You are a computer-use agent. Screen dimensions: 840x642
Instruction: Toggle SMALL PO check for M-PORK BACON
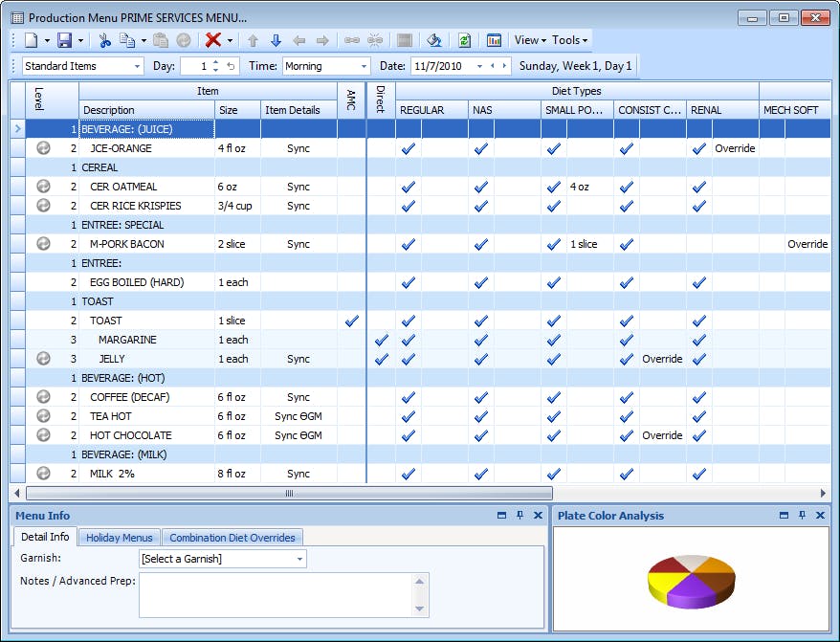pos(554,244)
